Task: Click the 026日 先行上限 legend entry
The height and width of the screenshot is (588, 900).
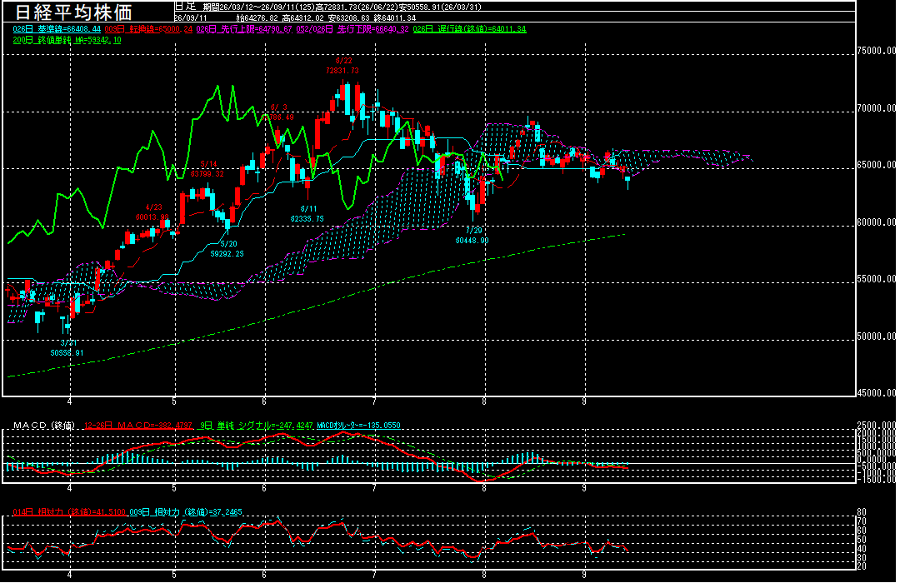Action: pos(244,28)
